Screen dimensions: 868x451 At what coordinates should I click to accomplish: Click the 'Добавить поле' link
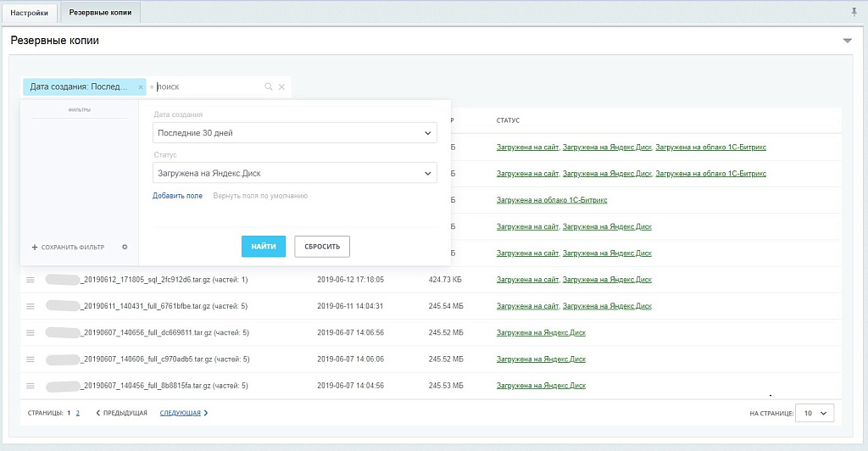(177, 196)
